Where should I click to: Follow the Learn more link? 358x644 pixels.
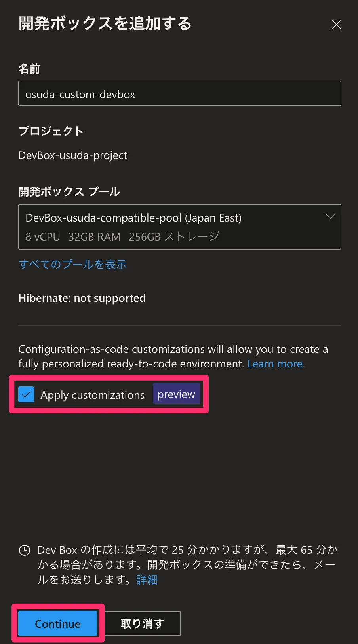click(276, 364)
